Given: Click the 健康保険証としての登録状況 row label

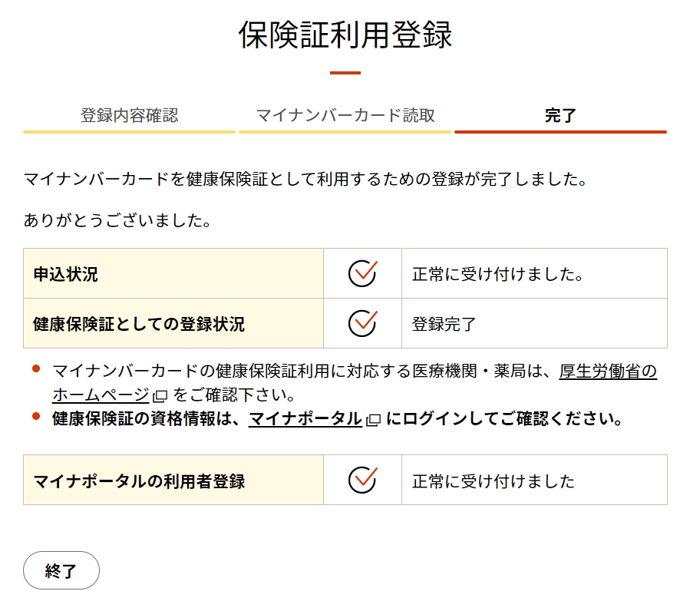Looking at the screenshot, I should click(x=139, y=324).
